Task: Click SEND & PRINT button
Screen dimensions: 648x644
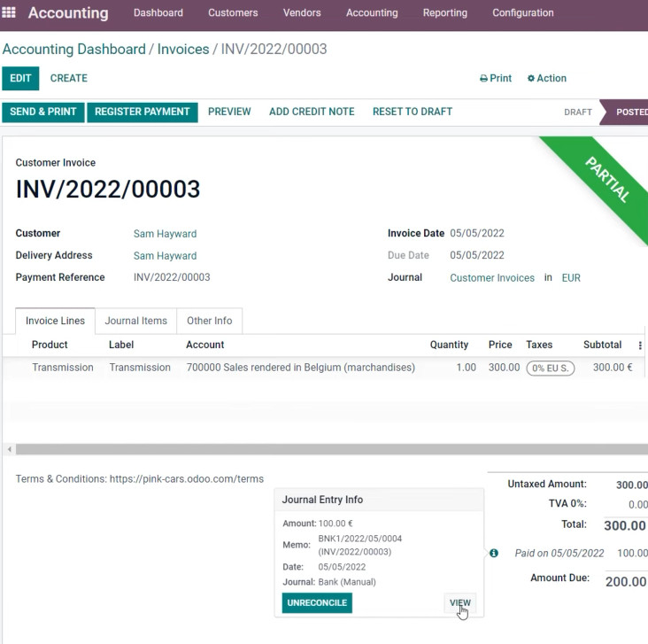Action: click(x=43, y=113)
